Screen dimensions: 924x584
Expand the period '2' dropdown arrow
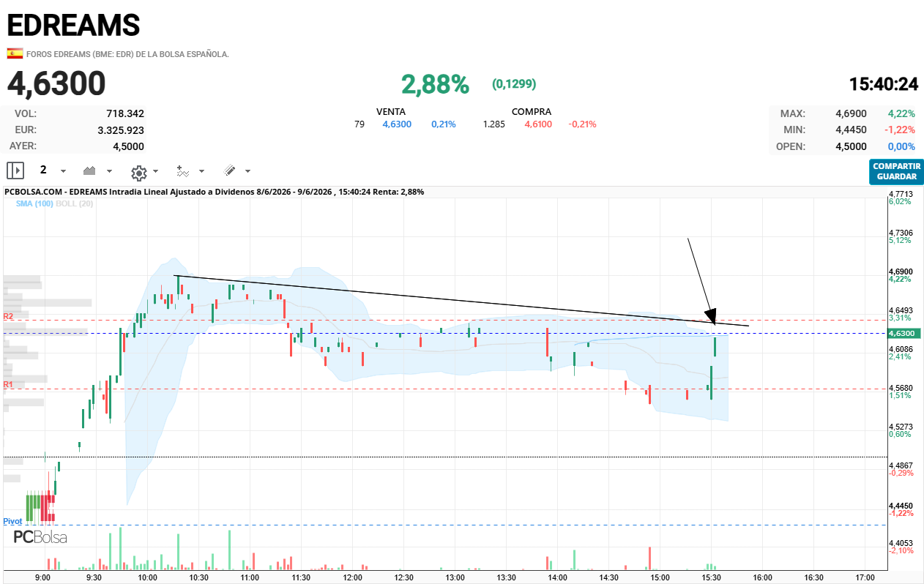63,171
